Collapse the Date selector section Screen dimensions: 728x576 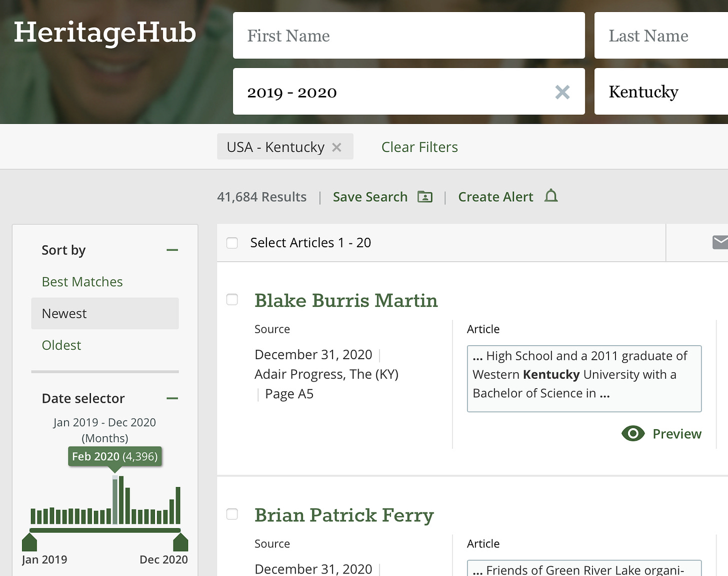click(172, 398)
